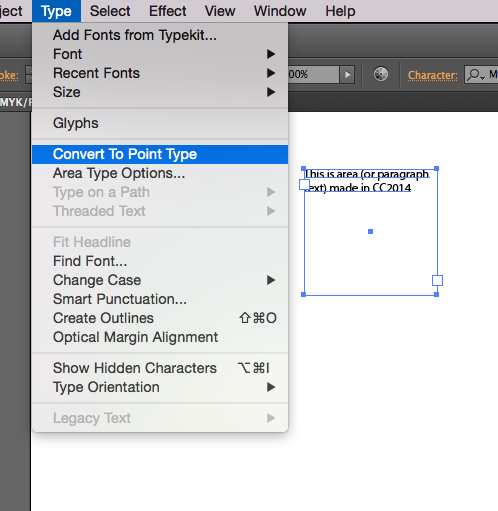Open the View menu
This screenshot has height=511, width=498.
(220, 11)
